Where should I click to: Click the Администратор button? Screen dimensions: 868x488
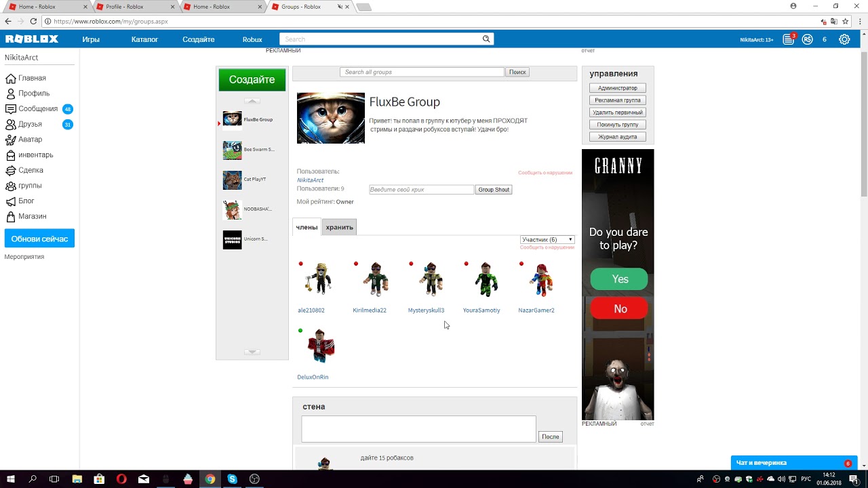click(x=617, y=88)
